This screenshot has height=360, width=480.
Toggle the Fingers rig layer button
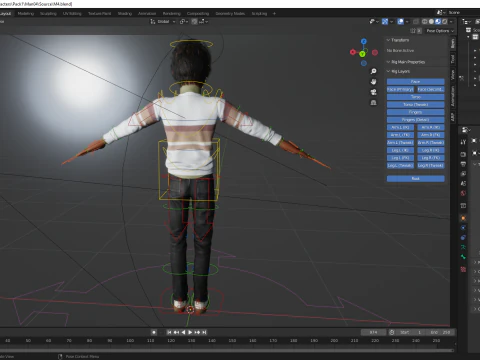coord(415,112)
